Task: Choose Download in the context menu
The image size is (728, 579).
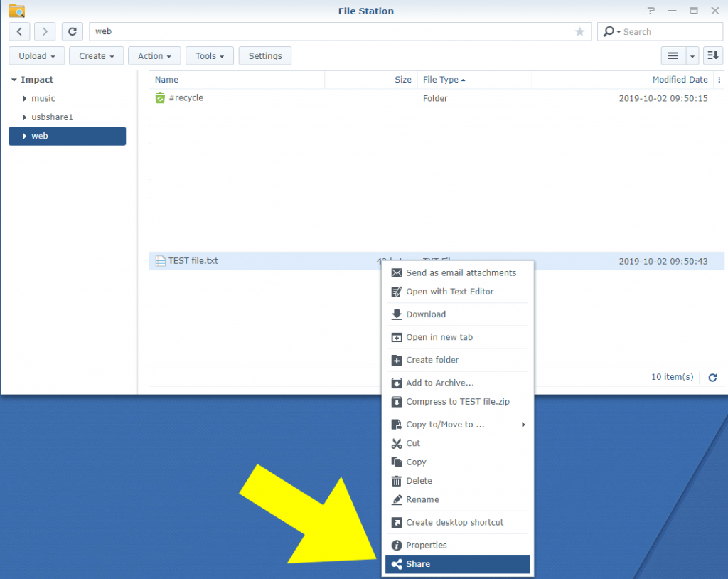Action: (x=427, y=314)
